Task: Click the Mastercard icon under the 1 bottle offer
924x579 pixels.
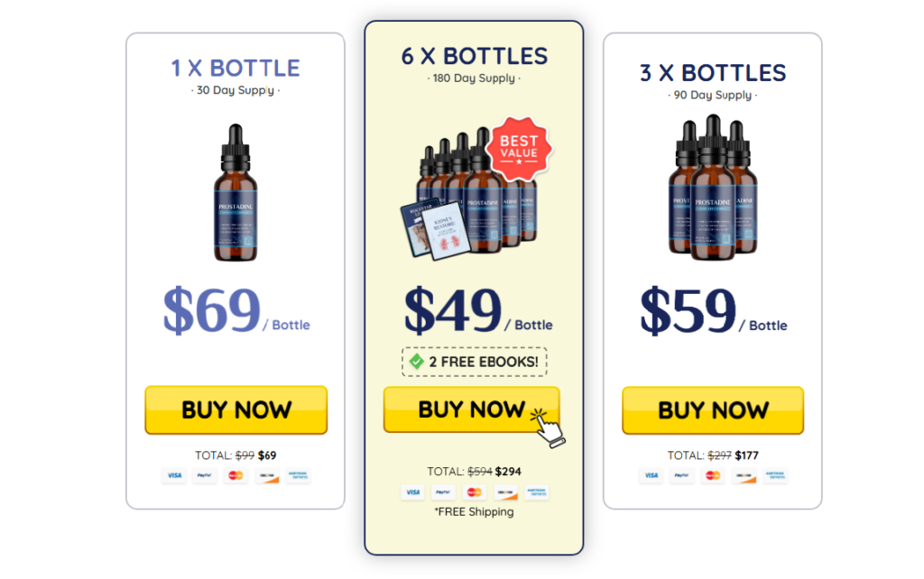Action: (236, 475)
